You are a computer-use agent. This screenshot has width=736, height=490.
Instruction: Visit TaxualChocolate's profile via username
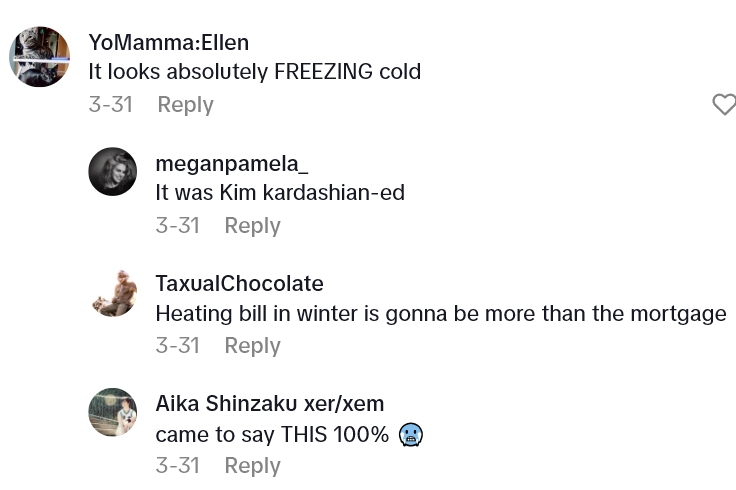pyautogui.click(x=239, y=283)
